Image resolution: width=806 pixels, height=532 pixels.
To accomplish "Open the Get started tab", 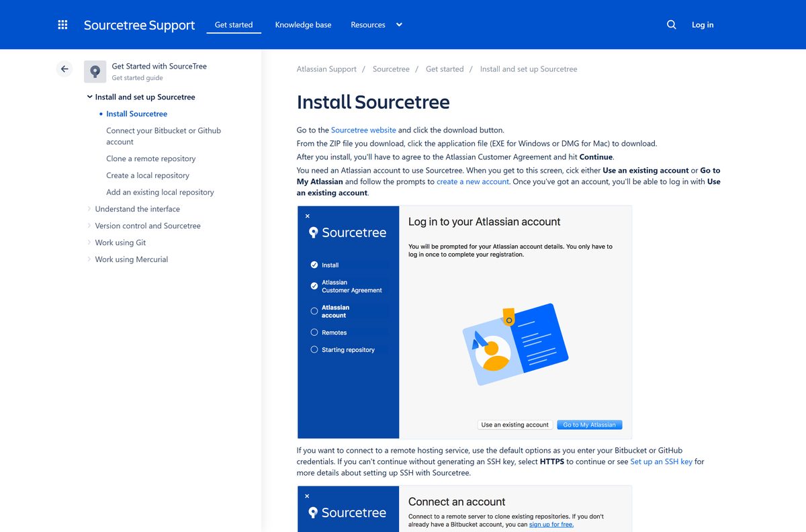I will (234, 25).
